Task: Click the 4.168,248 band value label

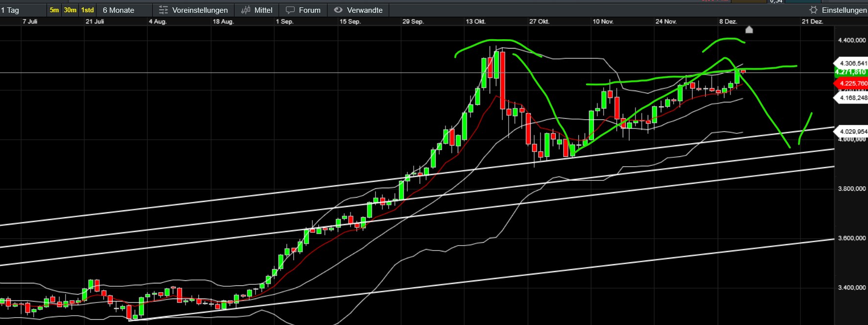Action: [851, 98]
